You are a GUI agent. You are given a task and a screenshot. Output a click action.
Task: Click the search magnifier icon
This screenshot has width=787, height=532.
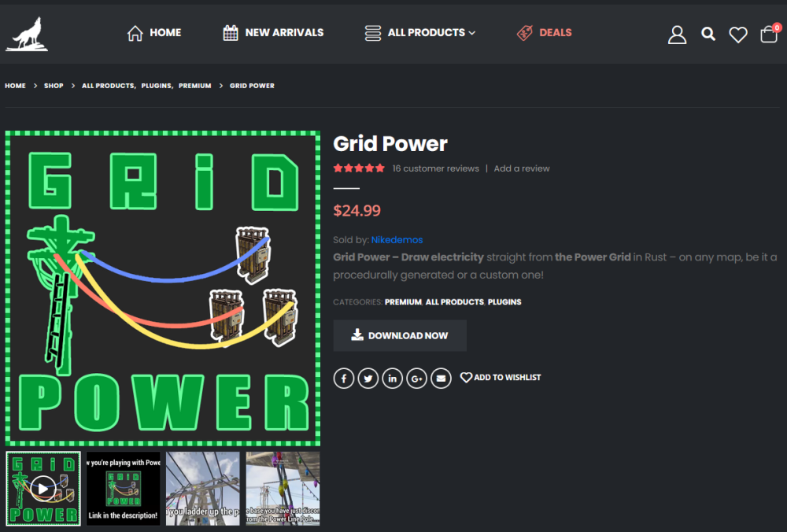(708, 34)
